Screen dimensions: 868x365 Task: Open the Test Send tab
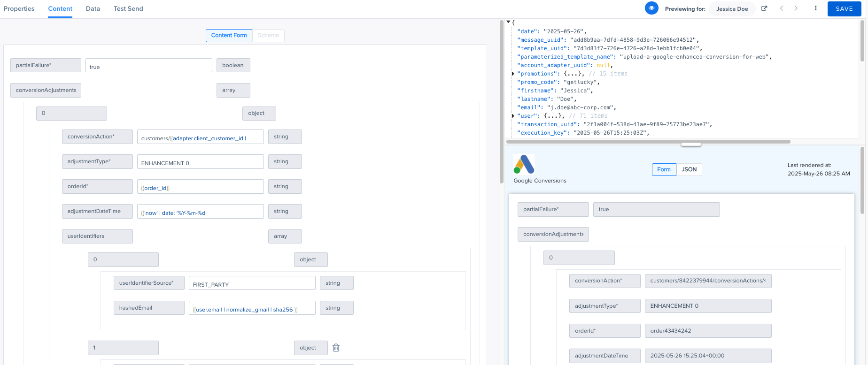[128, 8]
